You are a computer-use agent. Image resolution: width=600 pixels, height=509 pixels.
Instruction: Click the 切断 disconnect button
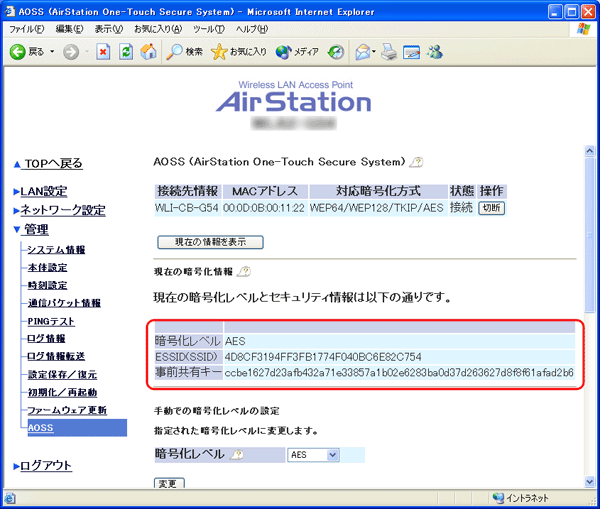click(491, 208)
